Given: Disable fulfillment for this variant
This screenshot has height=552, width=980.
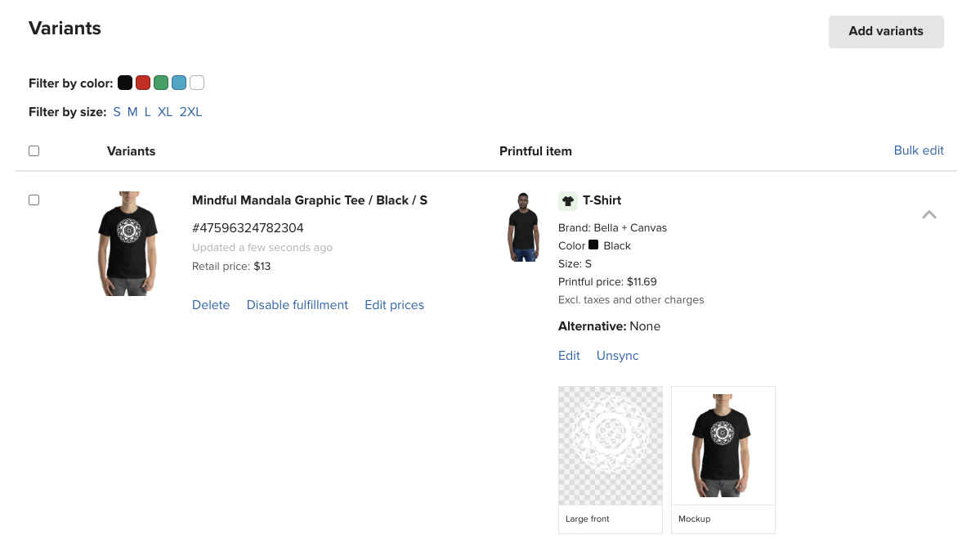Looking at the screenshot, I should click(298, 305).
